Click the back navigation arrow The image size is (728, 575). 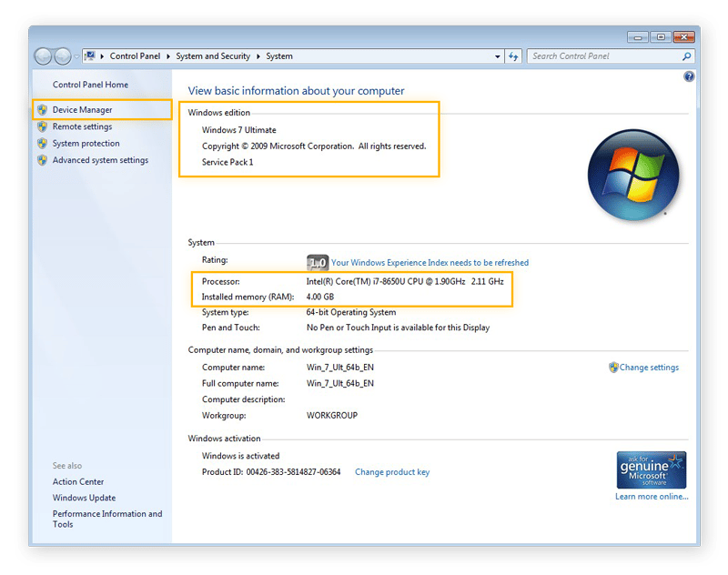[43, 55]
